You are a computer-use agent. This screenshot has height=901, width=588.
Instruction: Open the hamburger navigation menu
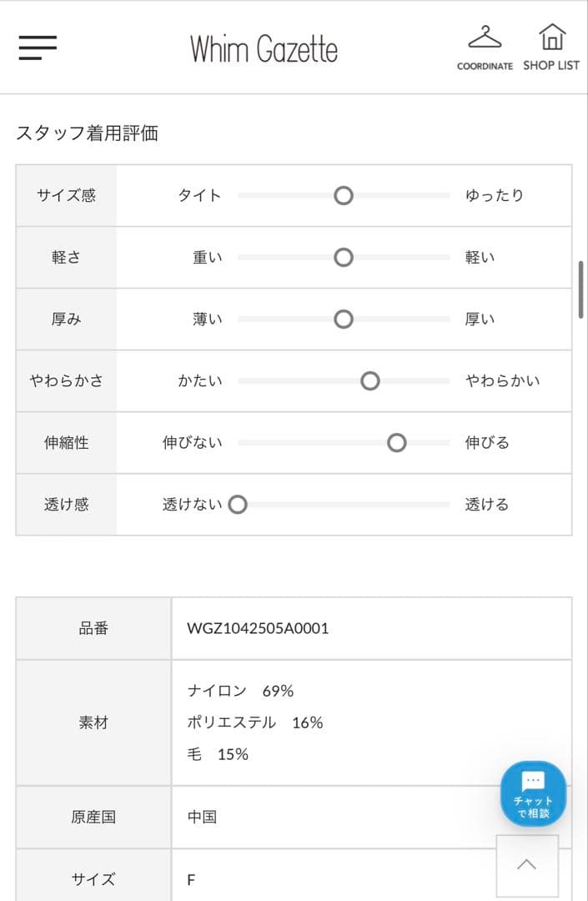[36, 48]
